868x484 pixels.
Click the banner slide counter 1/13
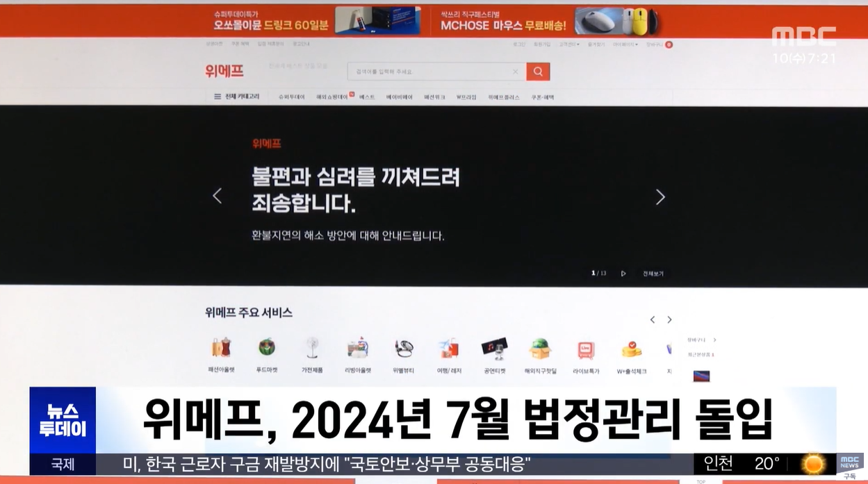[599, 274]
